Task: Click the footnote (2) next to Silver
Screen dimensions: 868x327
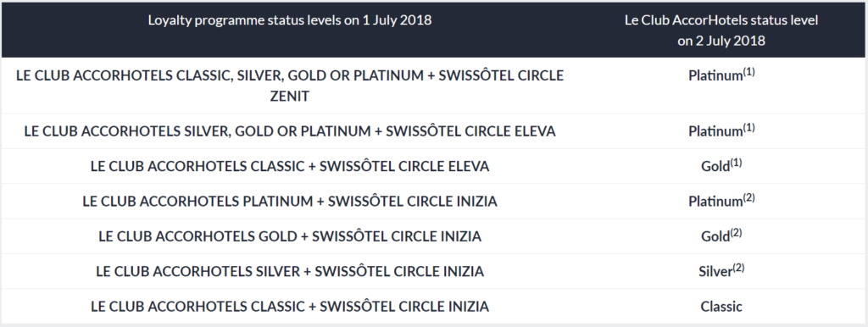Action: pyautogui.click(x=738, y=268)
